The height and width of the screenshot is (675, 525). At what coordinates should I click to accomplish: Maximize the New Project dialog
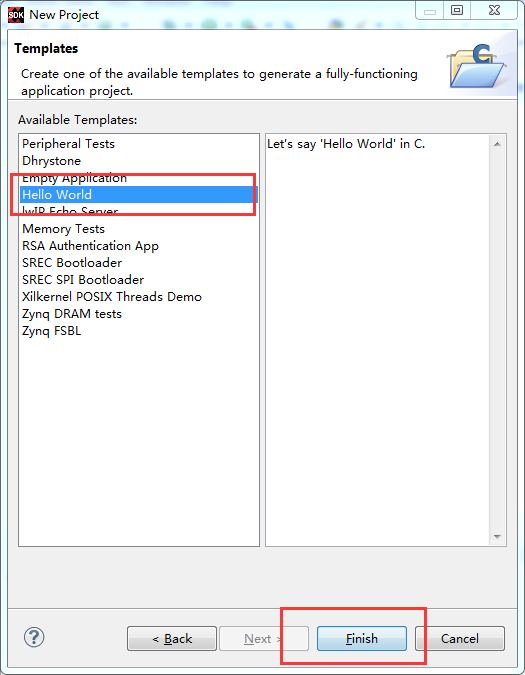click(457, 10)
